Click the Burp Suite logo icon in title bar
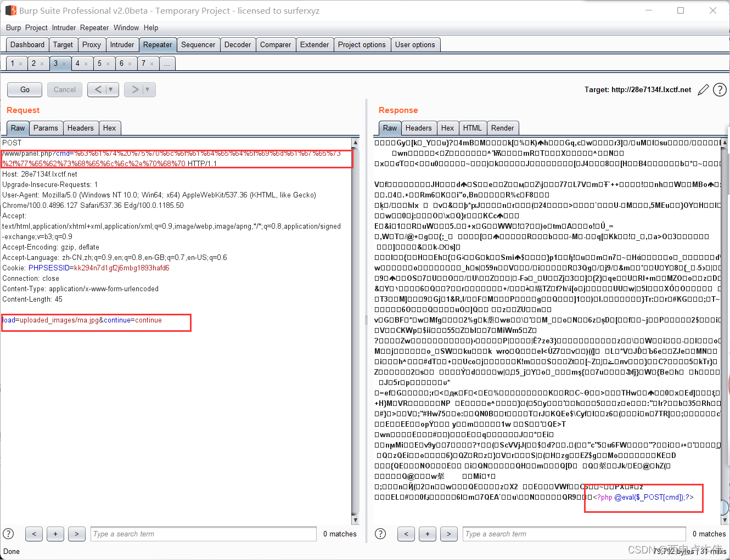The width and height of the screenshot is (730, 560). pyautogui.click(x=11, y=10)
